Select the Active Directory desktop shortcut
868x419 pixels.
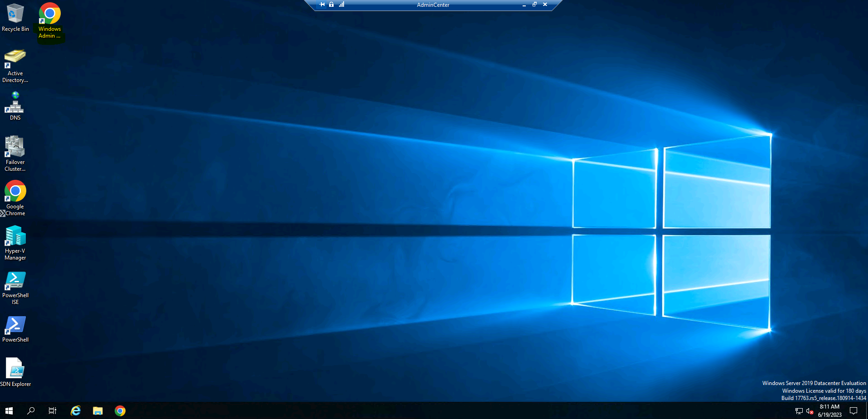(15, 66)
